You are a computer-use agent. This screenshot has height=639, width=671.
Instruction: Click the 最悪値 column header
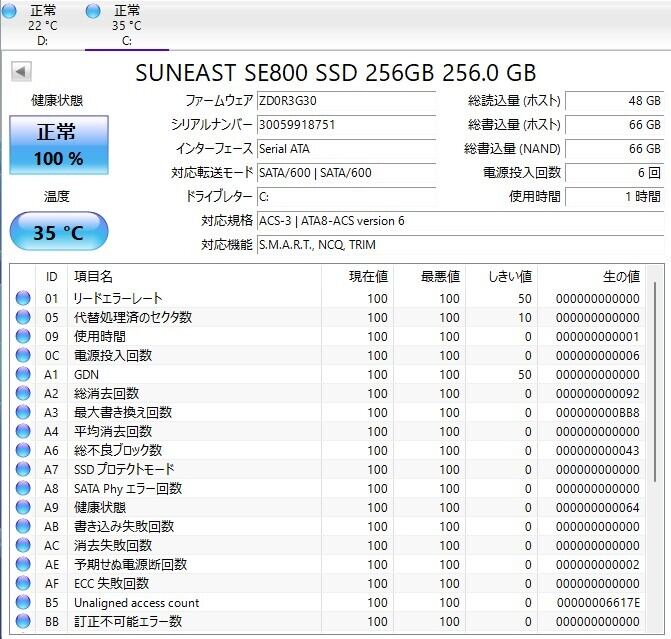pos(430,276)
